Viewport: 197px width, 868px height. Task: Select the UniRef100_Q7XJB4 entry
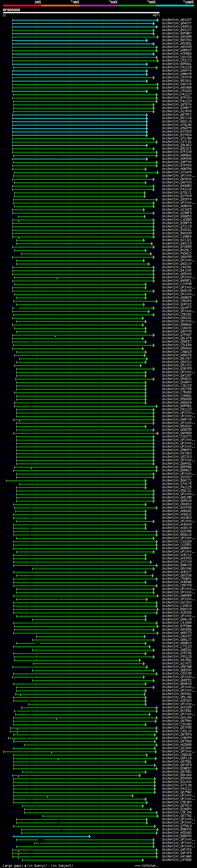tap(177, 139)
